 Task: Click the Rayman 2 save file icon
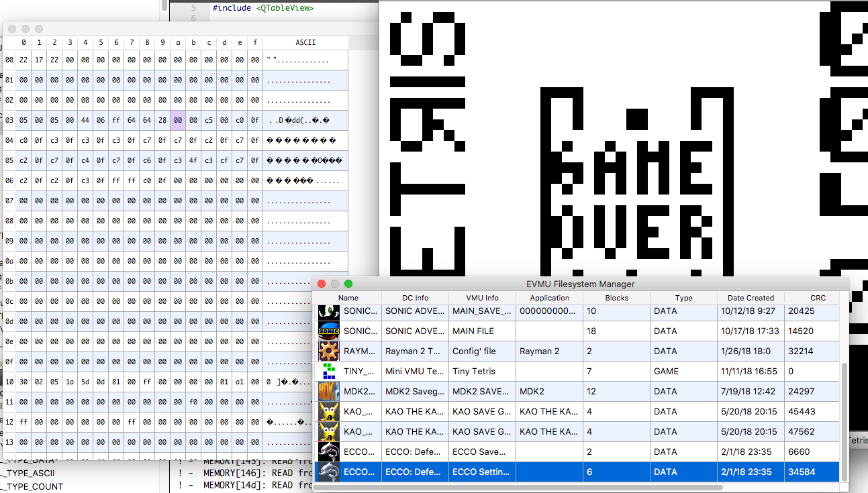pyautogui.click(x=328, y=351)
